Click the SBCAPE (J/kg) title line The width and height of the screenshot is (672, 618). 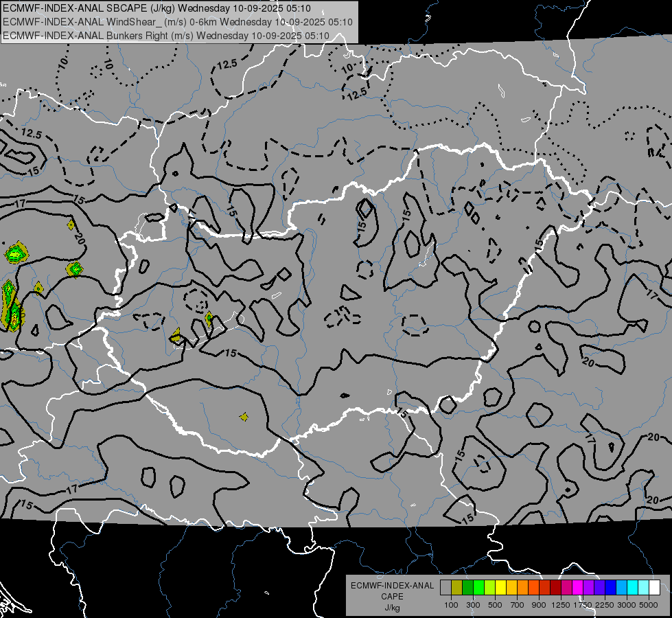157,8
